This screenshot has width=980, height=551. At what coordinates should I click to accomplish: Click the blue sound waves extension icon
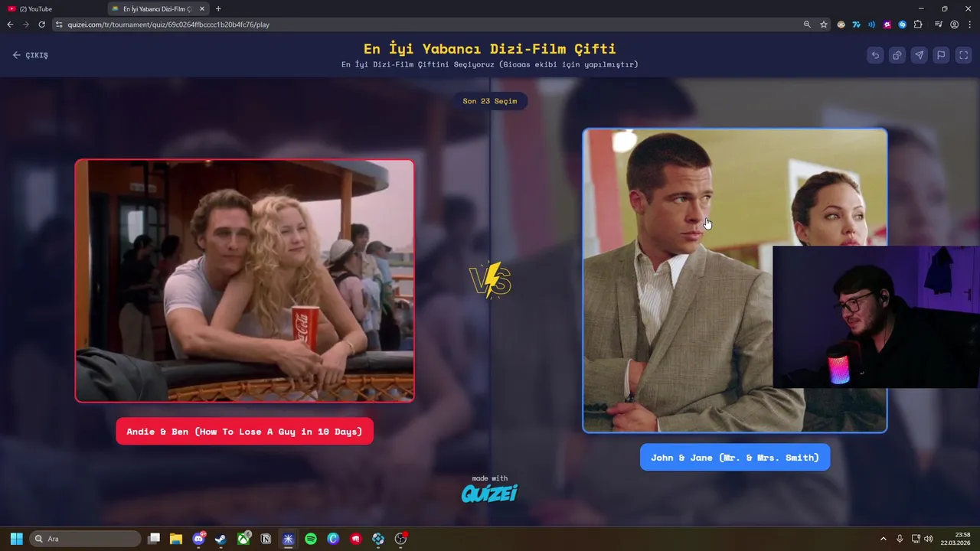pos(872,24)
